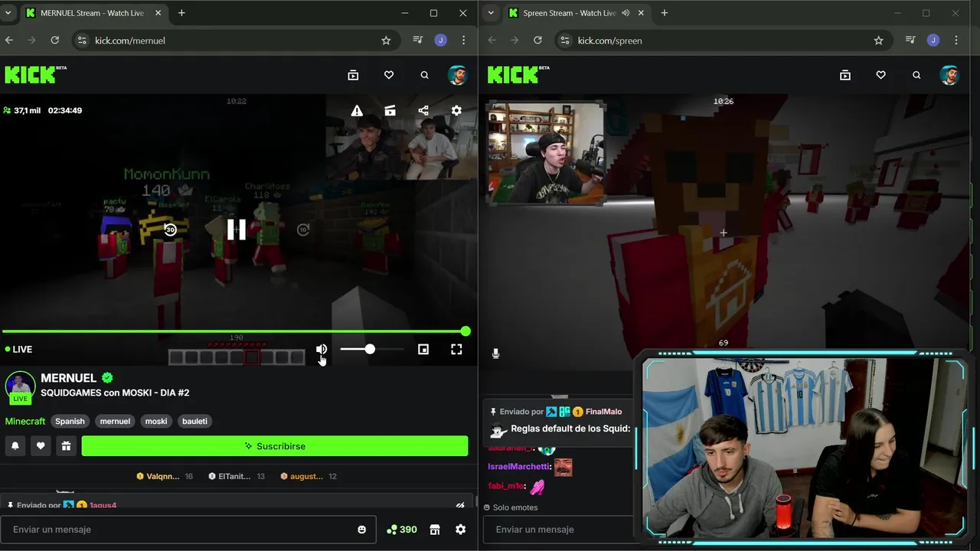980x551 pixels.
Task: Open report warning icon on MERNUEL video
Action: click(357, 111)
